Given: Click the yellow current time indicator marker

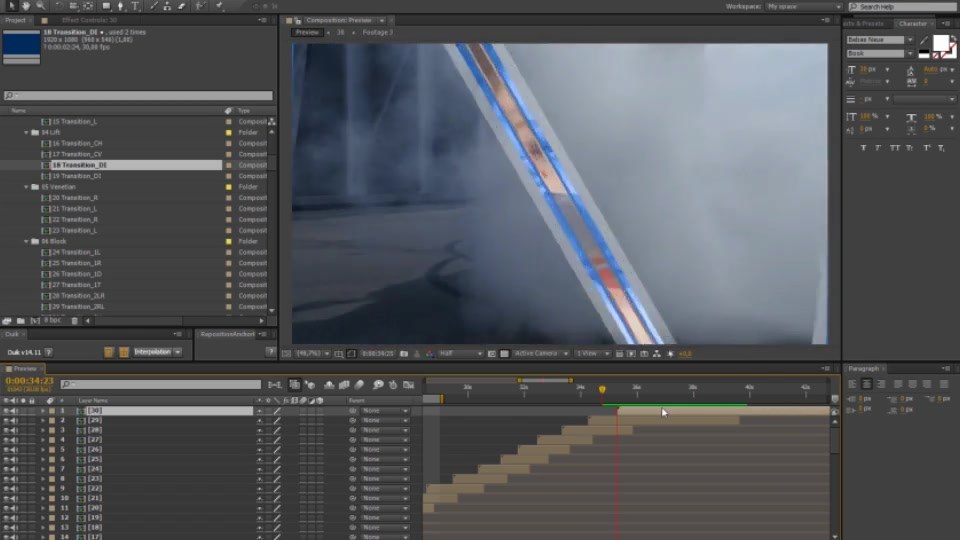Looking at the screenshot, I should [602, 389].
